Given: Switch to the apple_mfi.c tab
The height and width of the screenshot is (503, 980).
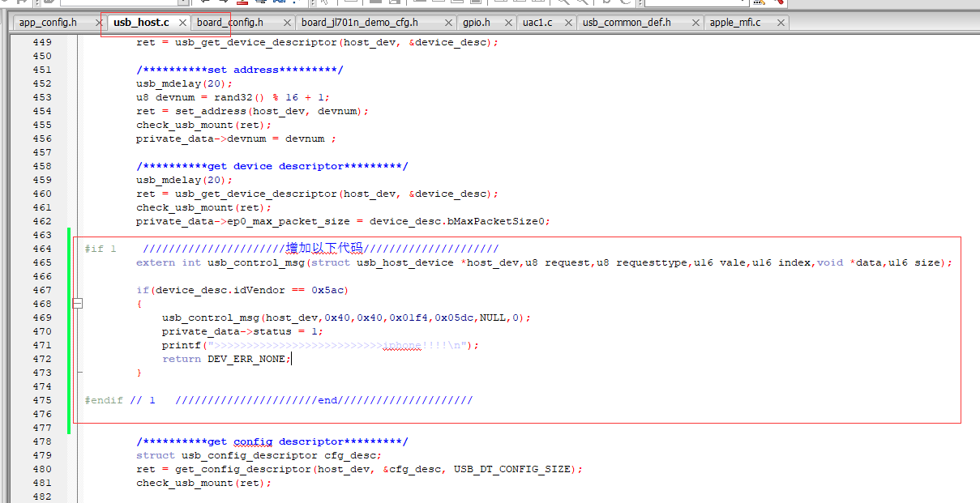Looking at the screenshot, I should pyautogui.click(x=735, y=23).
